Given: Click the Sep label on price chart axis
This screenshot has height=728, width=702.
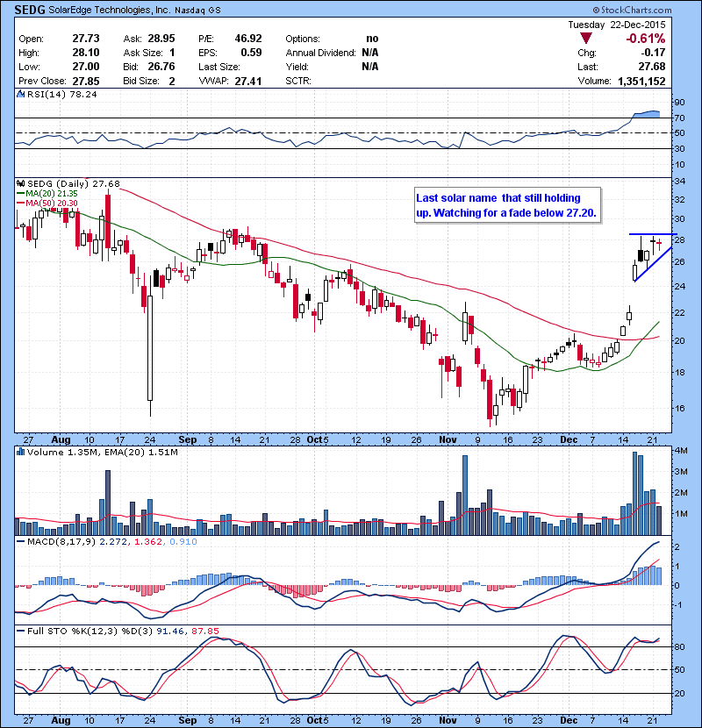Looking at the screenshot, I should 188,439.
